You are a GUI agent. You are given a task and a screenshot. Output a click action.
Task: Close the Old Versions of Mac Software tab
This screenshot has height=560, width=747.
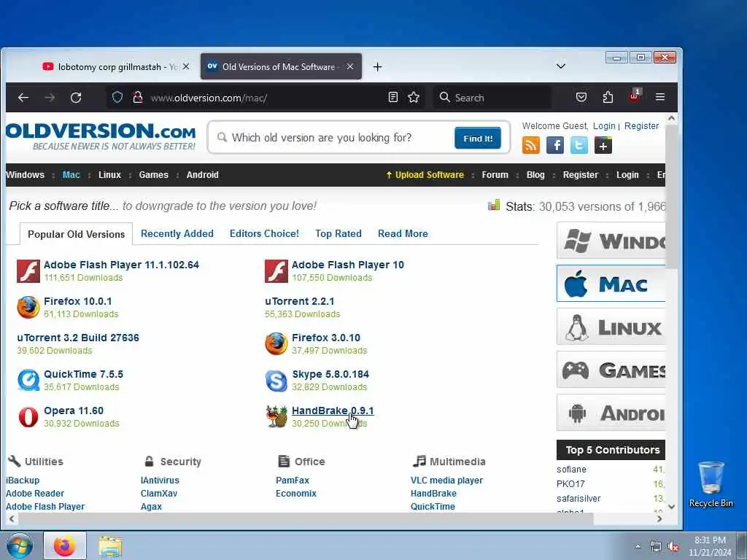click(x=350, y=66)
